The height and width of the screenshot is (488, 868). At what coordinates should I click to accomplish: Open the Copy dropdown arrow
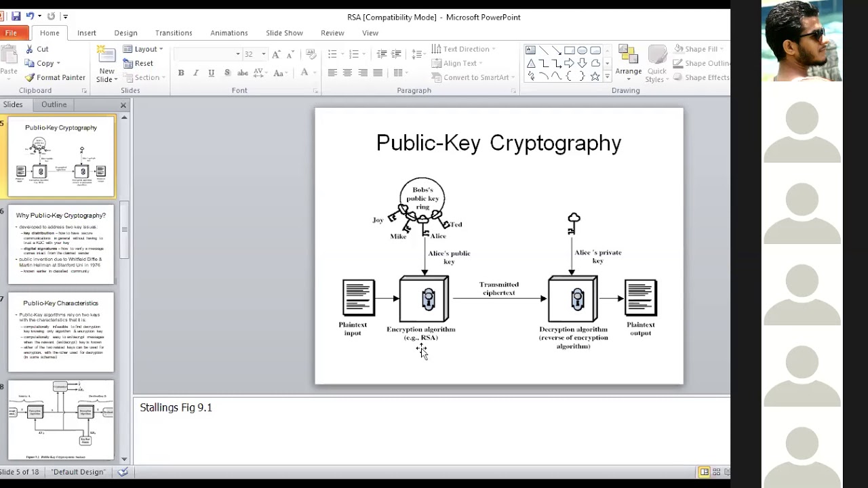58,64
